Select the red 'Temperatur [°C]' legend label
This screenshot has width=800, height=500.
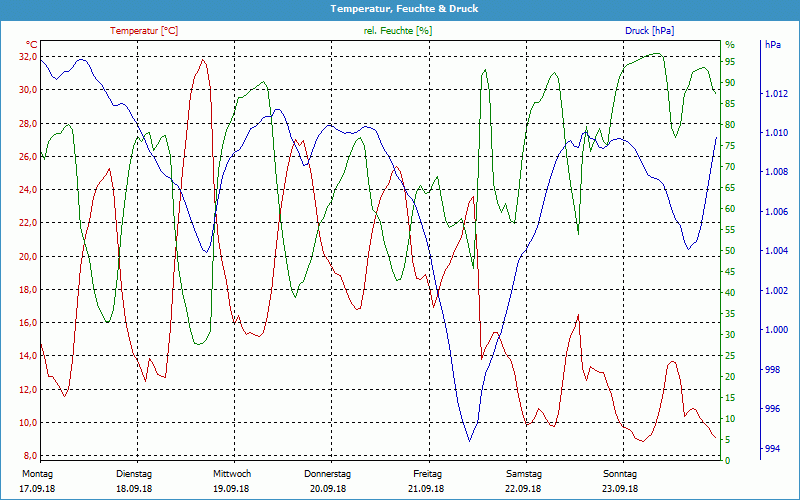[x=144, y=31]
